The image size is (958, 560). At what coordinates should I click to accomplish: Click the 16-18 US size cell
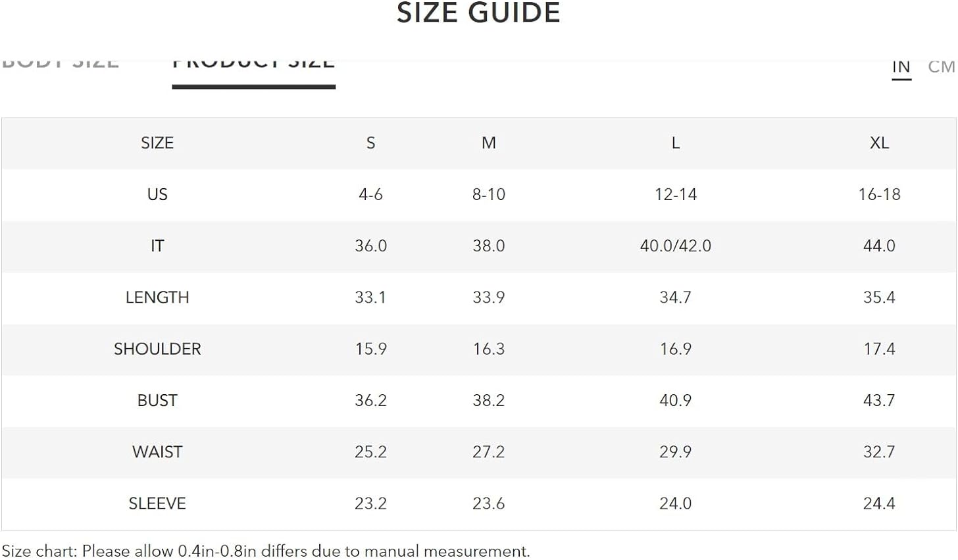click(879, 194)
